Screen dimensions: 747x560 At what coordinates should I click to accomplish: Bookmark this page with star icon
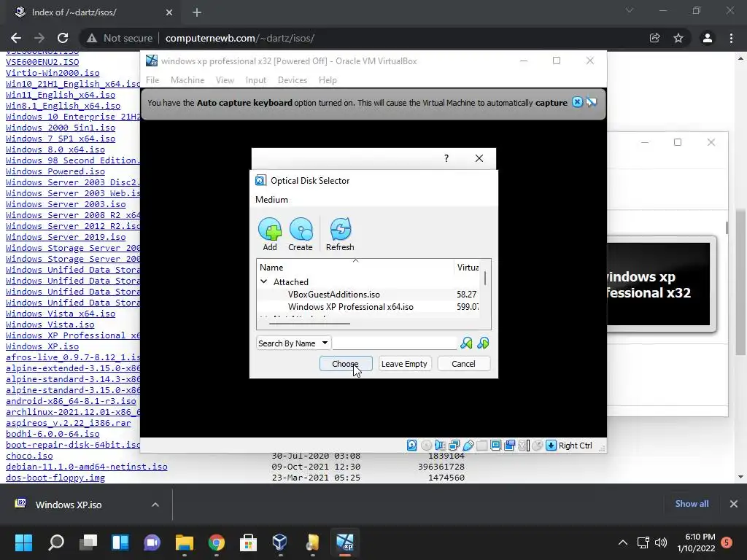click(x=678, y=38)
